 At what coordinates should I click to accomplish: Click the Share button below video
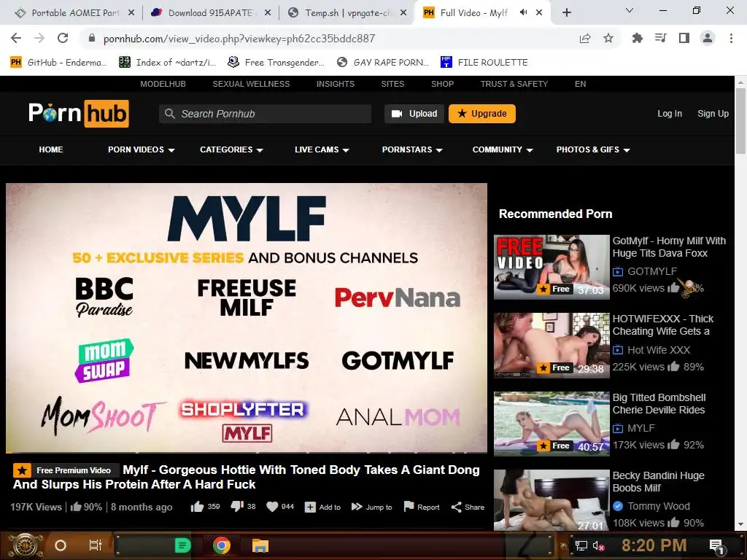pyautogui.click(x=468, y=507)
